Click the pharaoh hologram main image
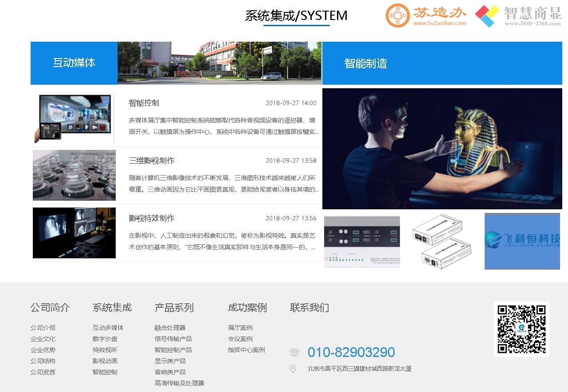 click(442, 149)
